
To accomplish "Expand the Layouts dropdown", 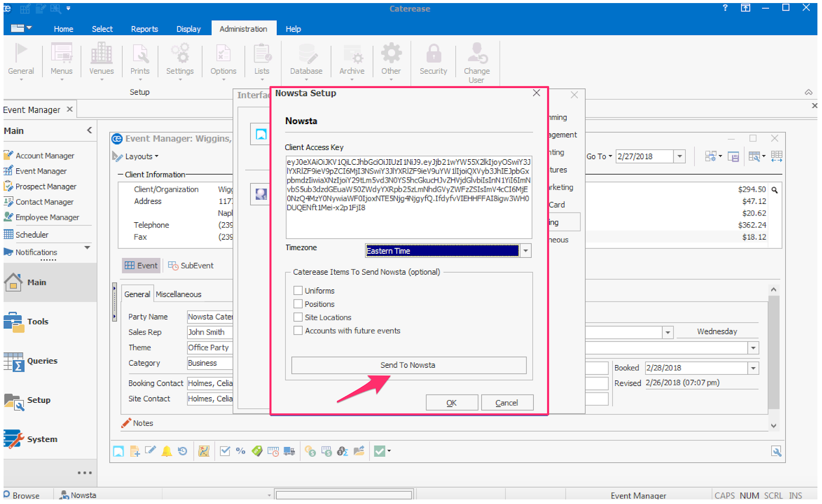I will pos(142,157).
